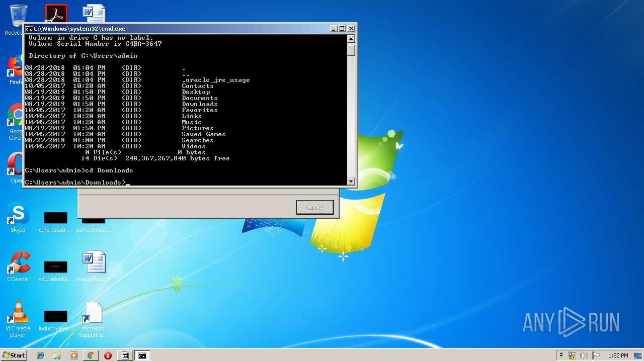Click the Cancel button in the dialog behind cmd
Screen dimensions: 644x362
pyautogui.click(x=314, y=207)
